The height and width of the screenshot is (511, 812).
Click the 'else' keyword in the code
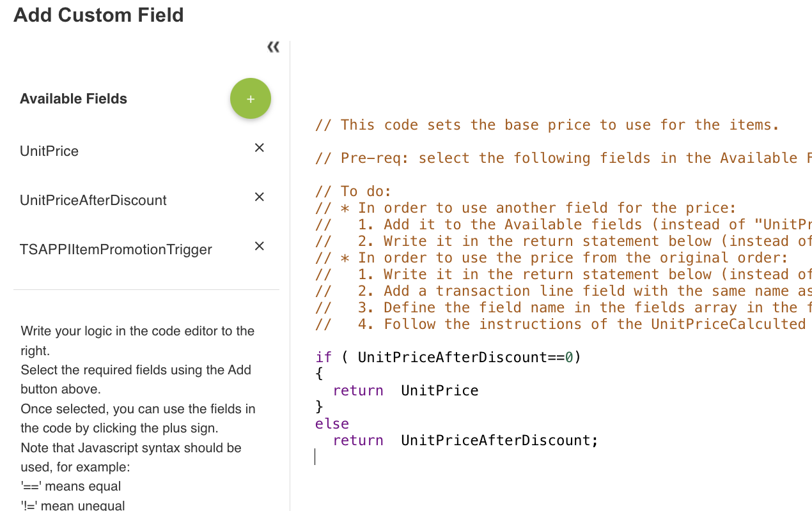(332, 423)
